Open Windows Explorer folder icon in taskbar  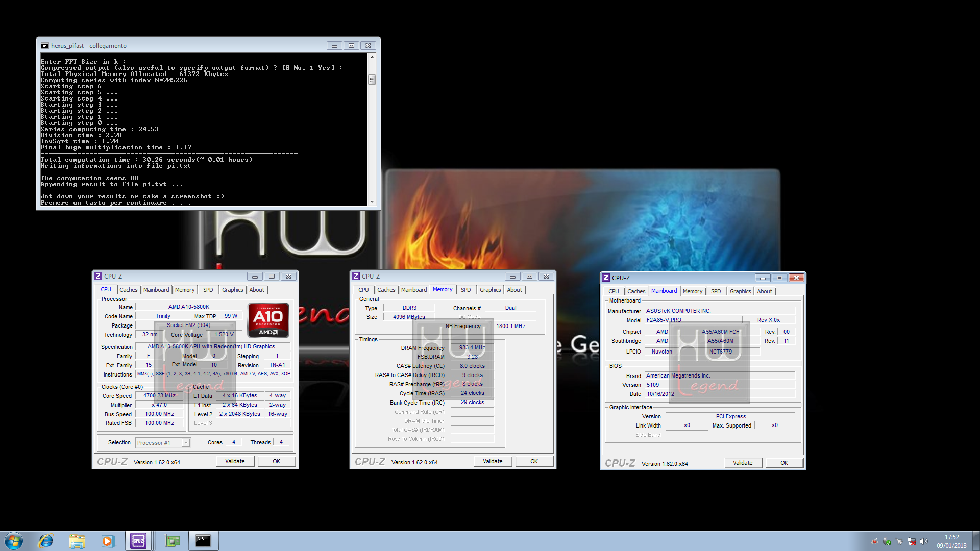coord(77,541)
